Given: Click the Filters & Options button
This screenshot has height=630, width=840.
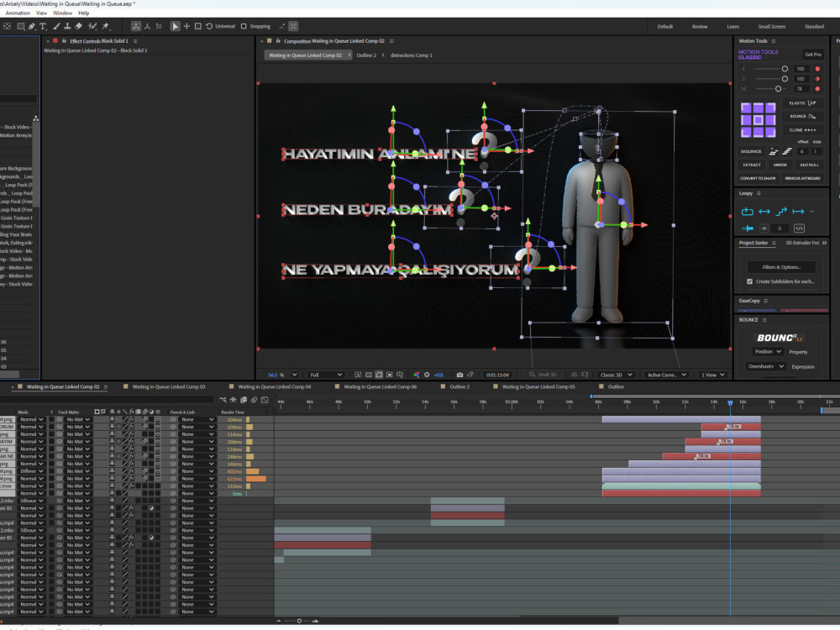Looking at the screenshot, I should (x=781, y=267).
